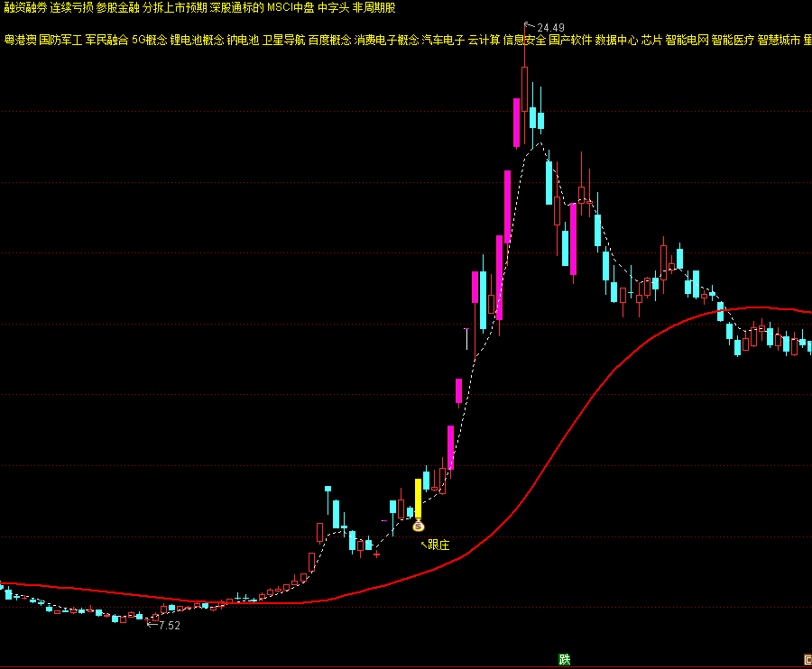
Task: Click the yellow 跟庄 signal label
Action: pos(438,545)
